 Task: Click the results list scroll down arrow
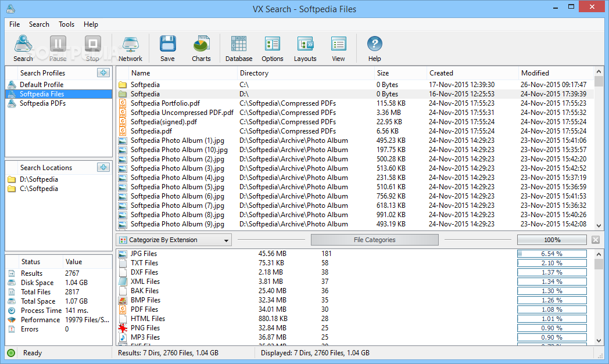click(599, 225)
